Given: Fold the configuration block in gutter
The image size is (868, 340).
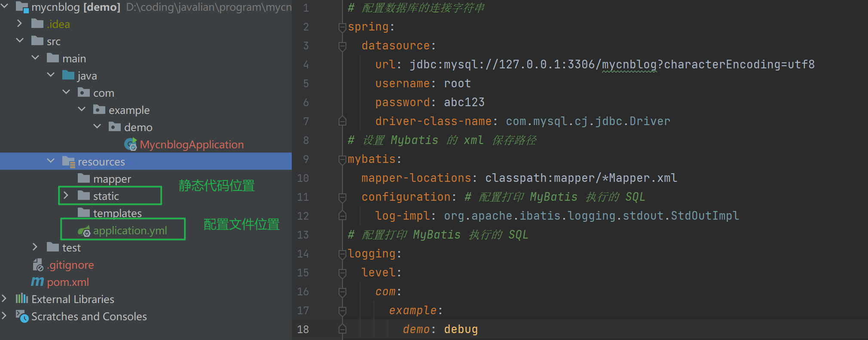Looking at the screenshot, I should tap(342, 198).
